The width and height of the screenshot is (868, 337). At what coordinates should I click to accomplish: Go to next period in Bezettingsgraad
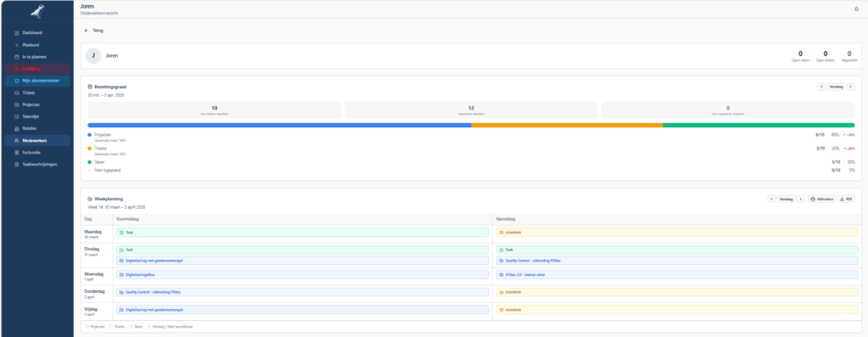[851, 87]
